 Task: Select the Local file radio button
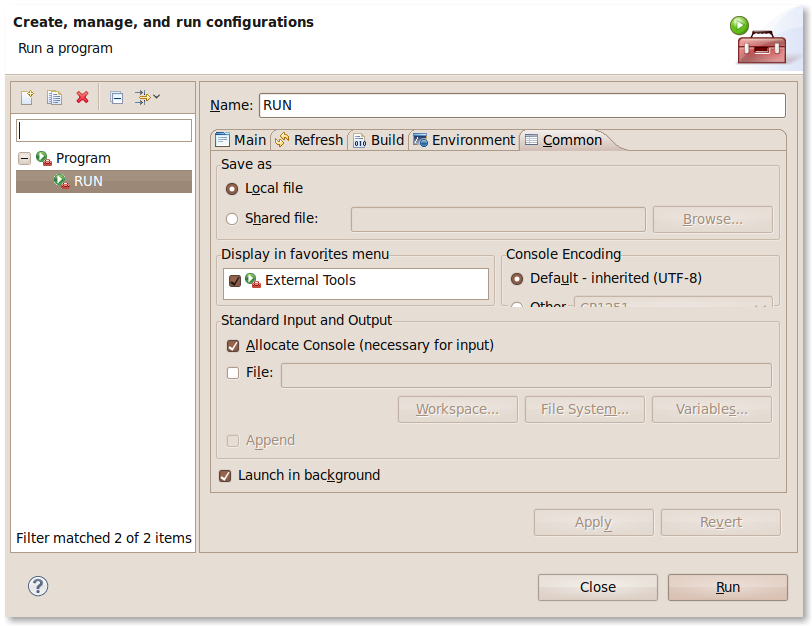pos(233,188)
